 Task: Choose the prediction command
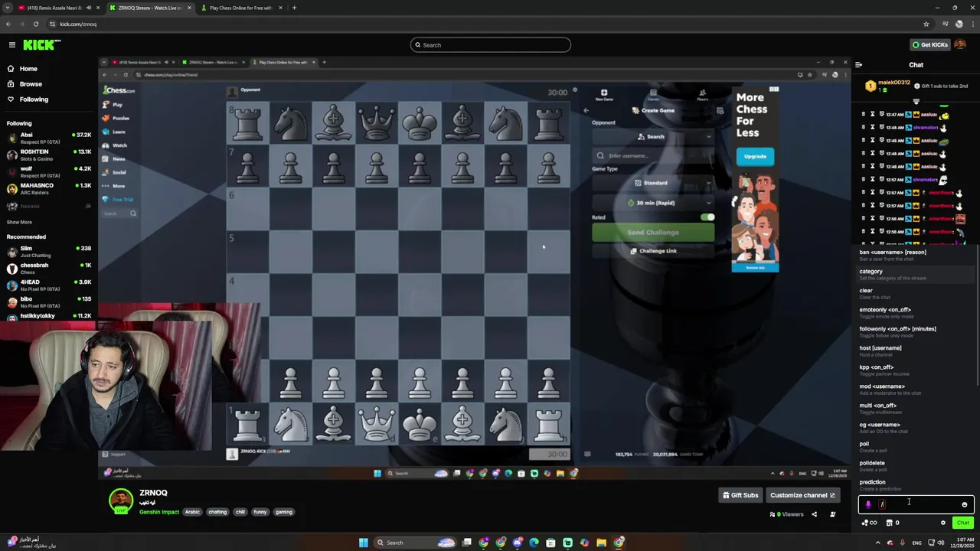point(916,484)
